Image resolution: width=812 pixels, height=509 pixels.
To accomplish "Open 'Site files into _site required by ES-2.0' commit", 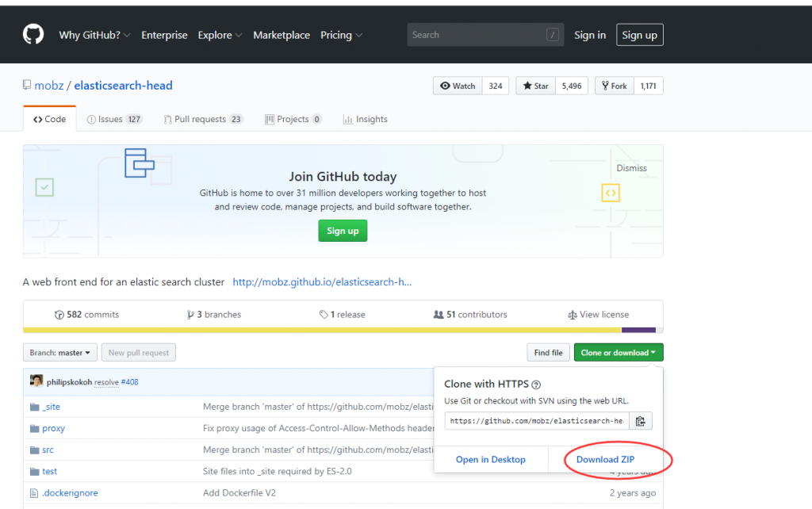I will coord(277,471).
